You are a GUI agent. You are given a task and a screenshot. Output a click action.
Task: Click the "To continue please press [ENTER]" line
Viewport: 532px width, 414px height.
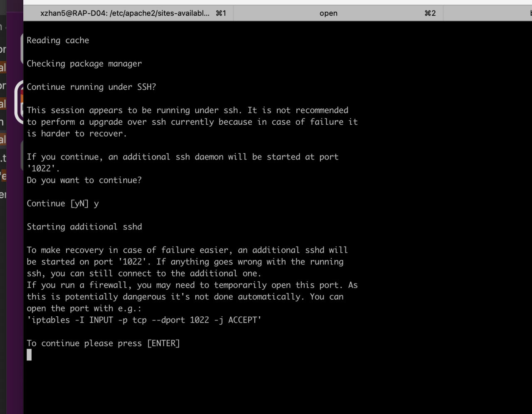tap(103, 343)
